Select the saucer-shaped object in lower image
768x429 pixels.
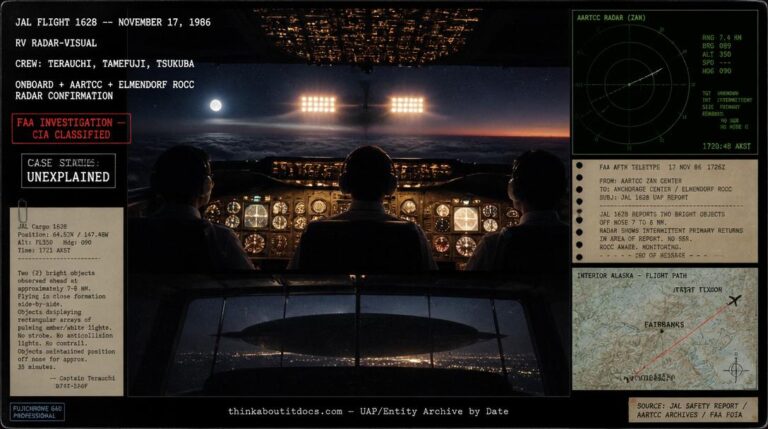point(359,334)
